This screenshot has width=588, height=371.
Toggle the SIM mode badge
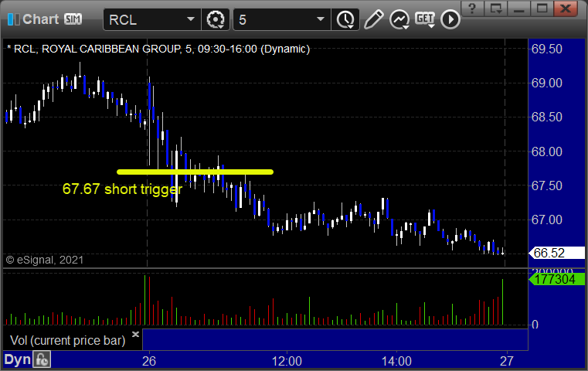click(73, 19)
